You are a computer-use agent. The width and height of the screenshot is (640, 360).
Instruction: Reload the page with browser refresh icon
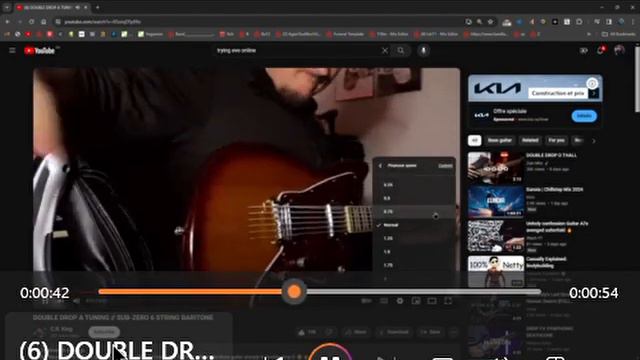point(31,22)
